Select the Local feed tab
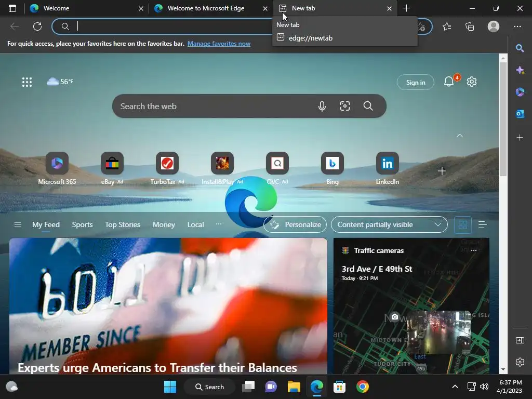532x399 pixels. [x=195, y=224]
